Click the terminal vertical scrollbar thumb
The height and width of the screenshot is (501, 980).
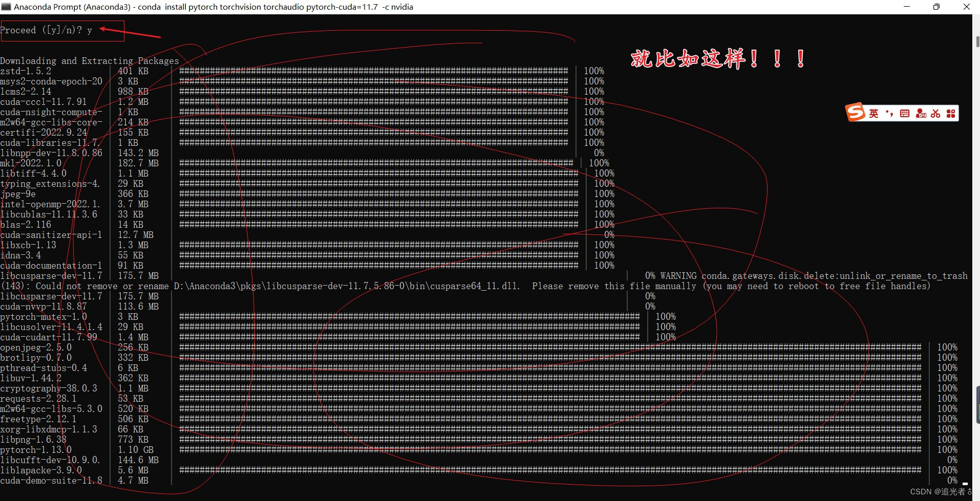point(977,42)
